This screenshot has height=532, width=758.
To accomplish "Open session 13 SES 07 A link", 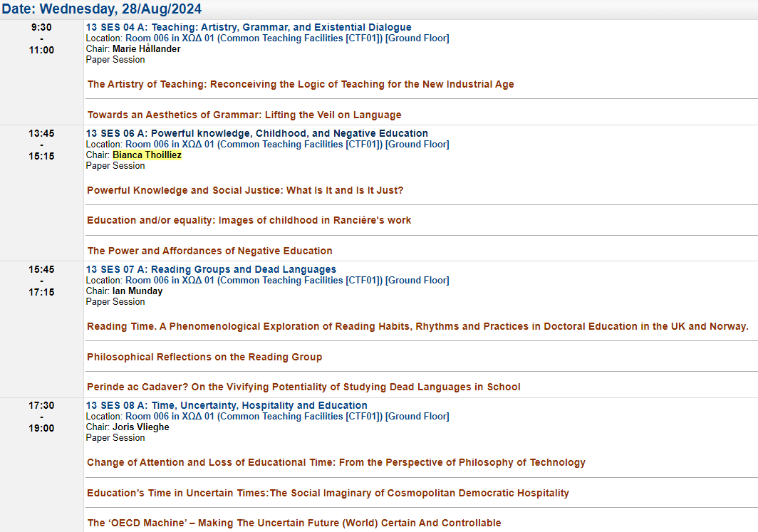I will click(211, 269).
